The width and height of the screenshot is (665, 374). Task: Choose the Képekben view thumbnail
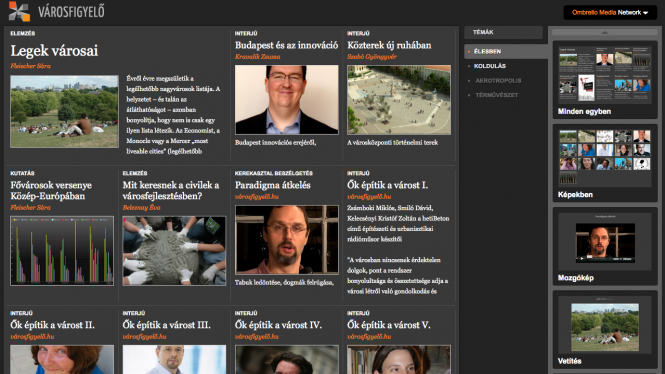pyautogui.click(x=605, y=163)
